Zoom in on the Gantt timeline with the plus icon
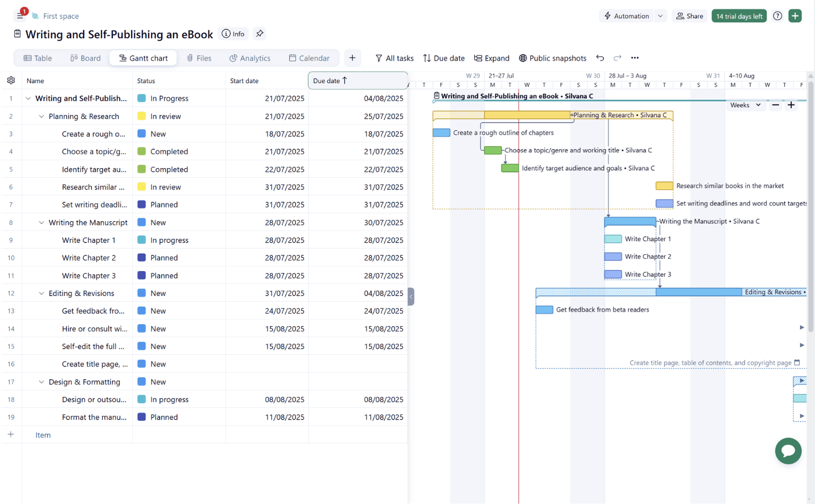 pyautogui.click(x=791, y=105)
